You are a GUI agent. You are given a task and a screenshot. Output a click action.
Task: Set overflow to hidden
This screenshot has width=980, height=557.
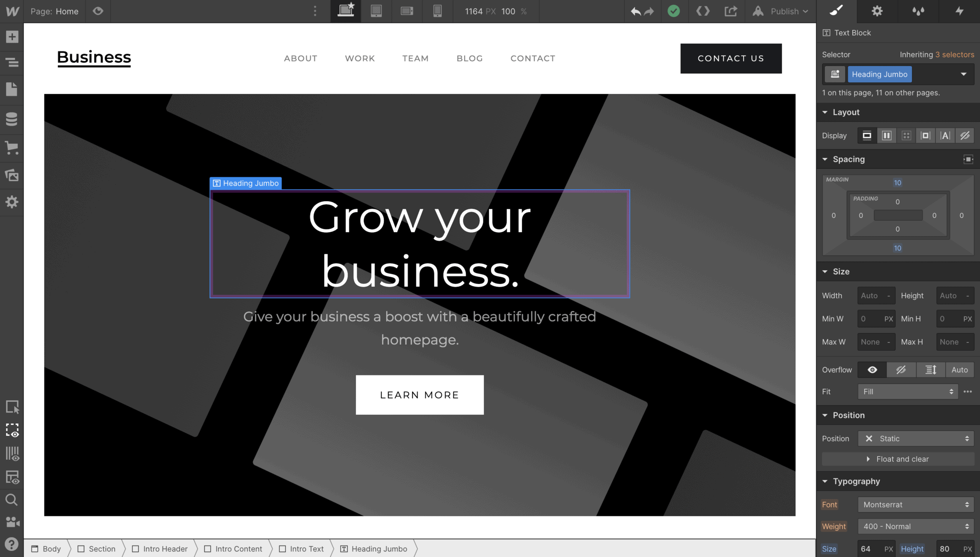[901, 370]
